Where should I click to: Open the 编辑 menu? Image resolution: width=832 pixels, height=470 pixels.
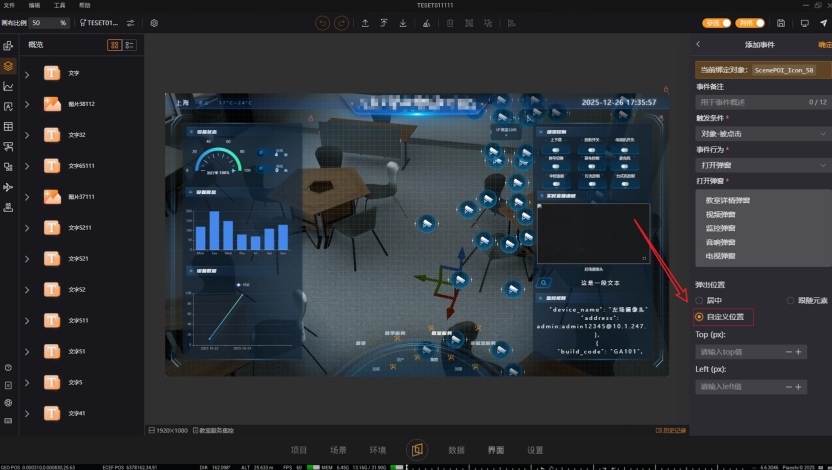[34, 5]
